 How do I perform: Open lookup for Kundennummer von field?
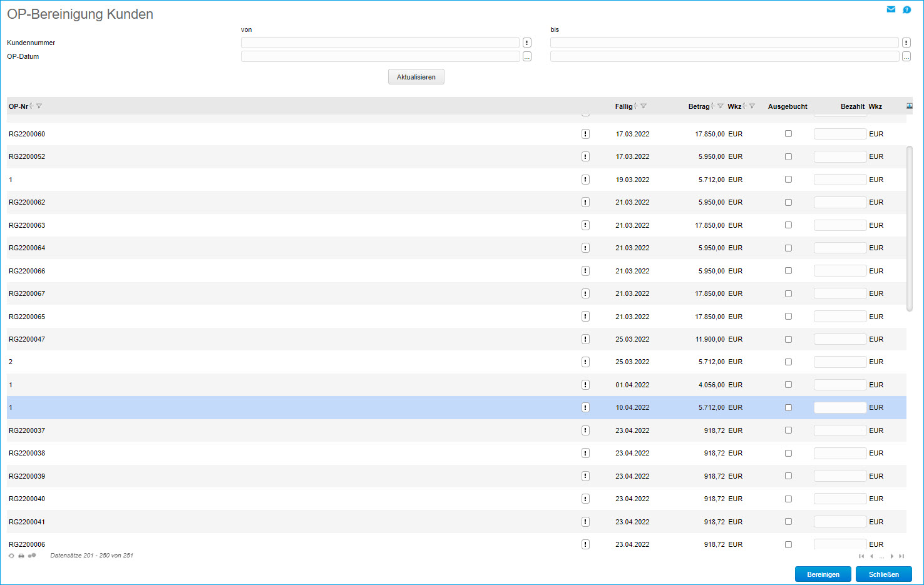click(527, 43)
